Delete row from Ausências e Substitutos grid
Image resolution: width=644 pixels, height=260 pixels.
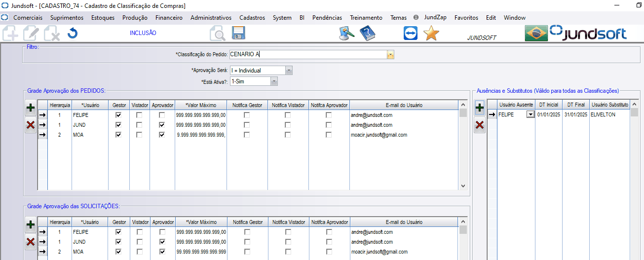479,126
